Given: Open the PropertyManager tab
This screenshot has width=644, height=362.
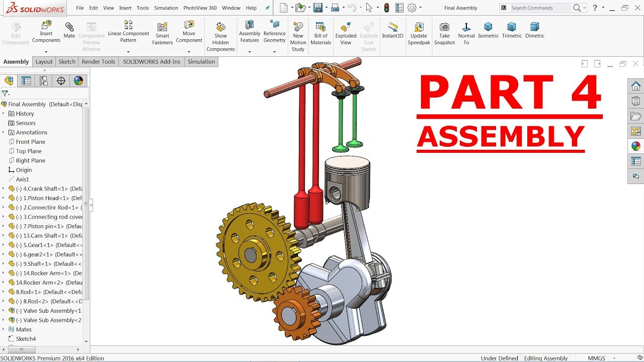Looking at the screenshot, I should coord(26,80).
